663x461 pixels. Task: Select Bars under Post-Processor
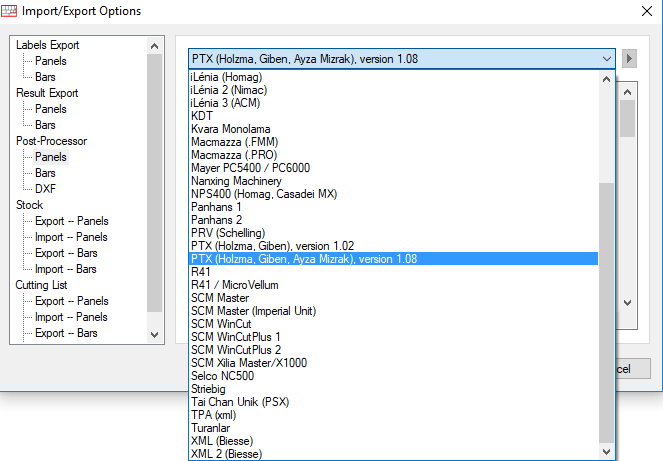(45, 173)
